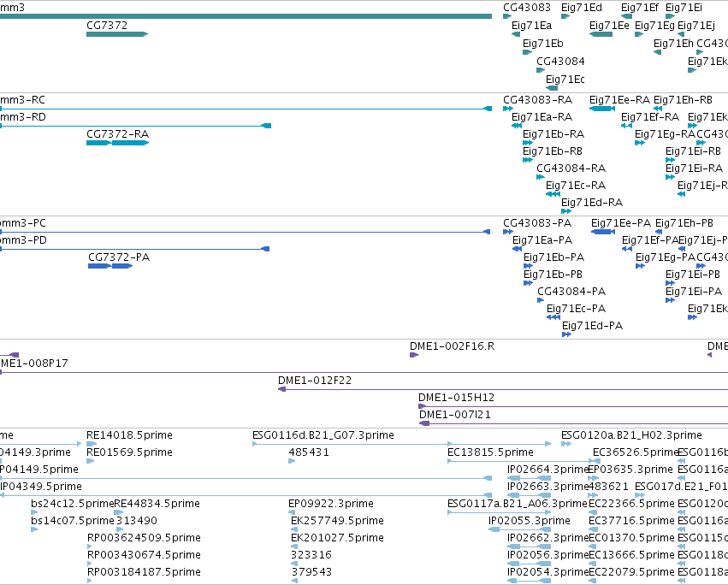The width and height of the screenshot is (728, 585).
Task: Select the EK201027.5prime EST label
Action: tap(338, 539)
